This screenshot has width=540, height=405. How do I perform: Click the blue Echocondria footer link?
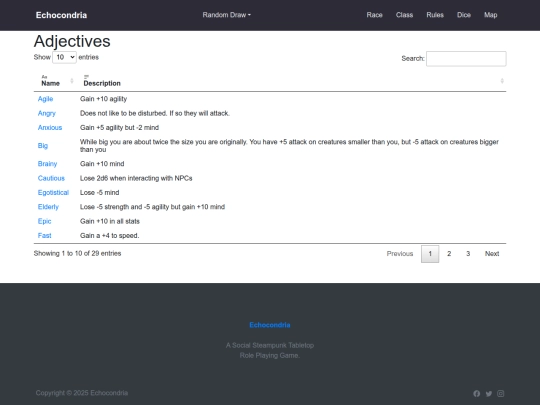point(270,325)
